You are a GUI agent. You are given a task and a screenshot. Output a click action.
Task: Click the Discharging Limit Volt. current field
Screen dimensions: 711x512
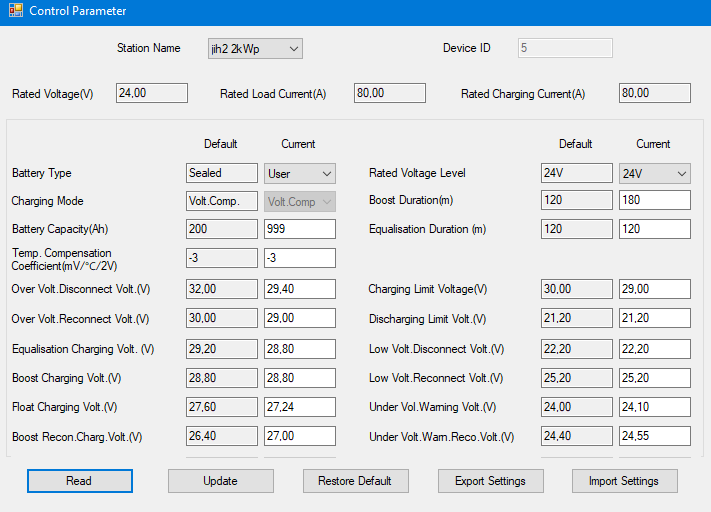coord(654,319)
